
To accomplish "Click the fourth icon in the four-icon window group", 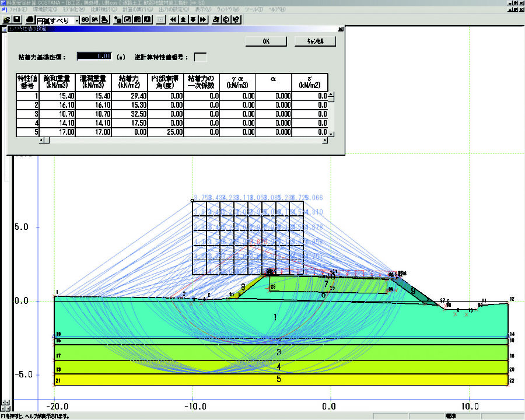I will tap(148, 20).
